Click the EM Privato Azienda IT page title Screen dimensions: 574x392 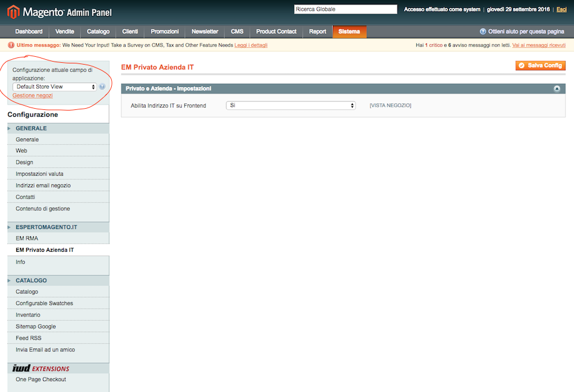158,67
